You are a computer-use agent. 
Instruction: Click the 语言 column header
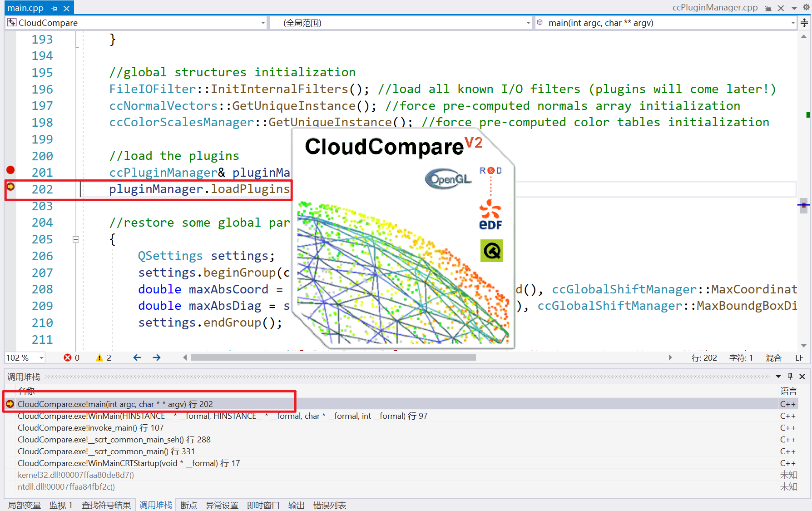click(x=789, y=391)
